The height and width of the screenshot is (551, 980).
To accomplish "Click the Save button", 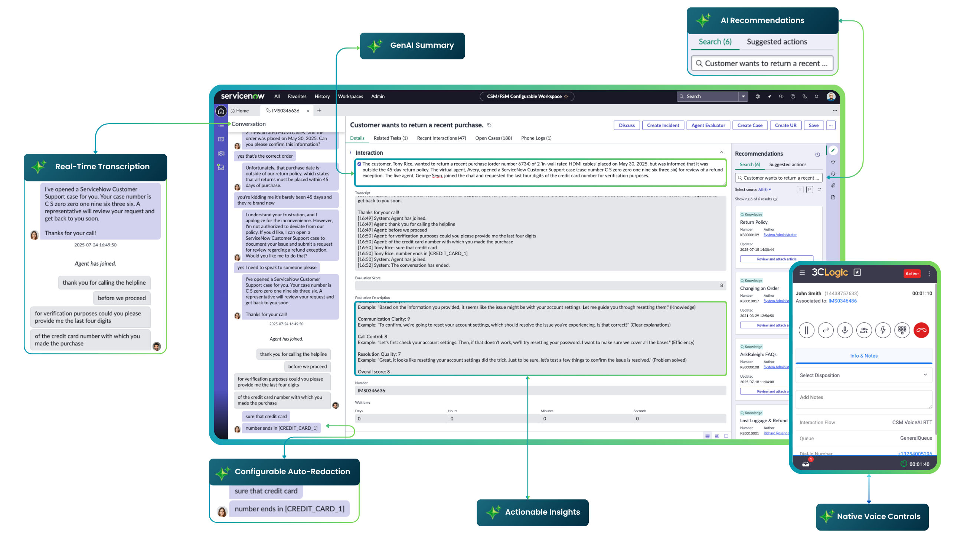I will pyautogui.click(x=813, y=125).
